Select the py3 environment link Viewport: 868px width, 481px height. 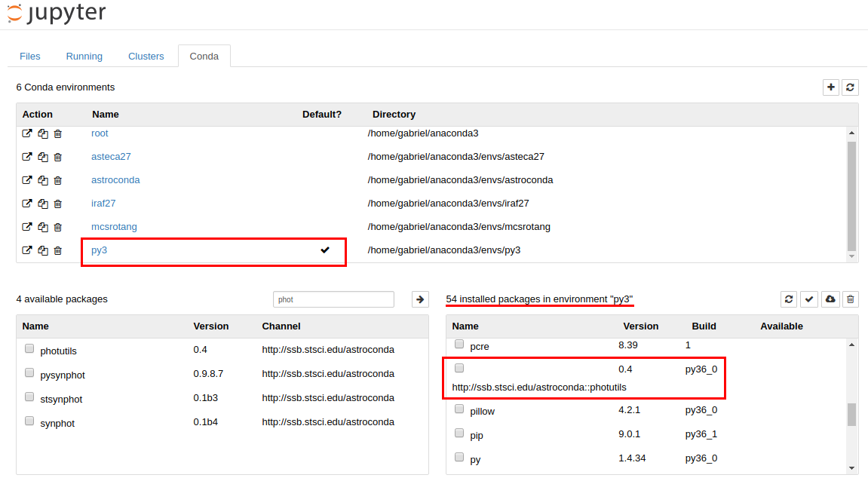click(99, 250)
